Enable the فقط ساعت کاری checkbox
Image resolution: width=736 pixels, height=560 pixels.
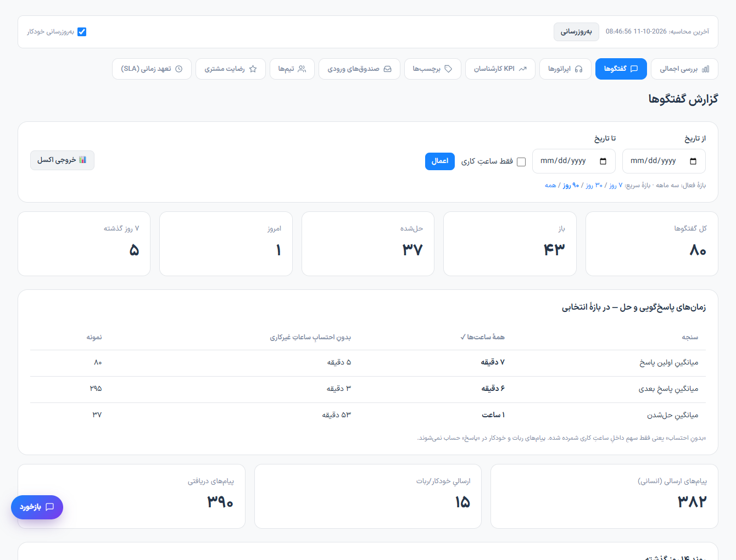[521, 161]
